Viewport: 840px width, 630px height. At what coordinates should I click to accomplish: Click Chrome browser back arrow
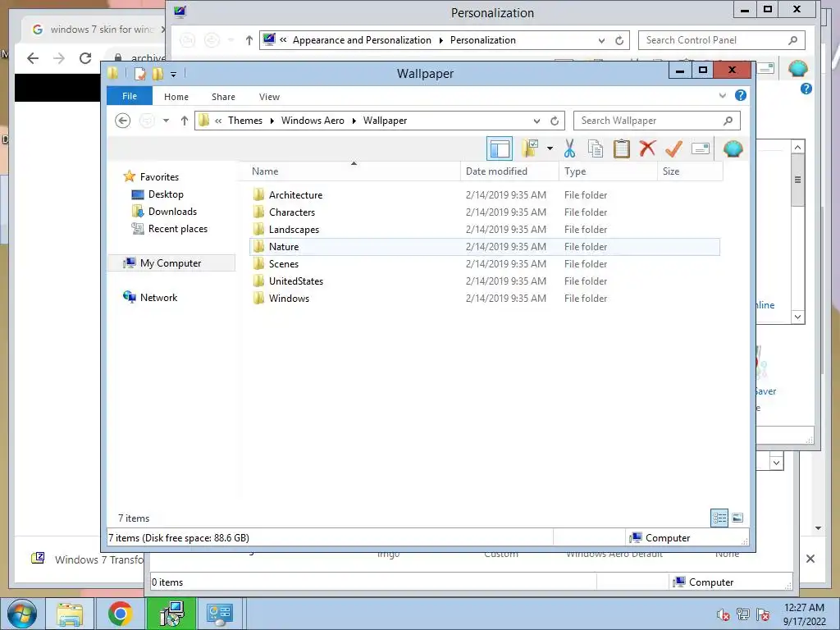pyautogui.click(x=33, y=58)
